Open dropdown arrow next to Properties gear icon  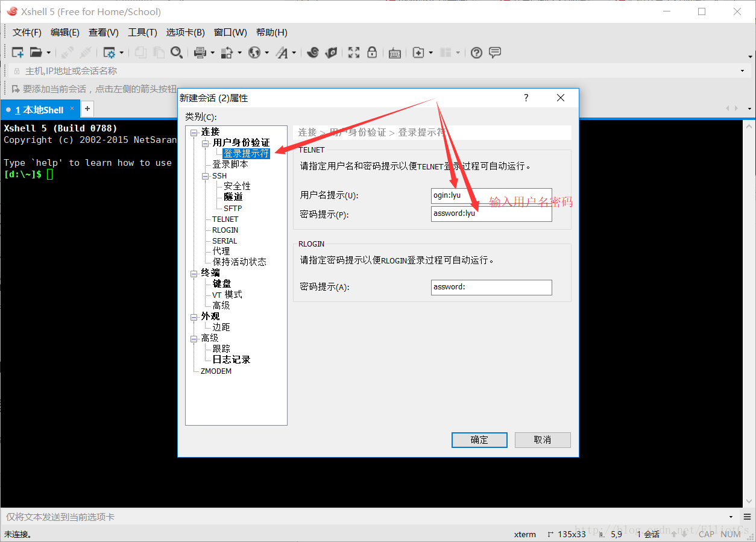[121, 53]
